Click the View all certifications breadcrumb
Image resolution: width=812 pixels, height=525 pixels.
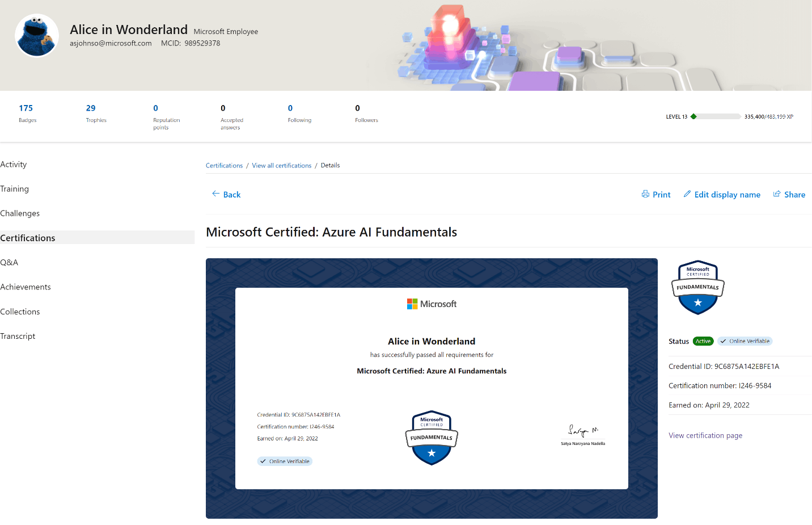[x=282, y=166]
